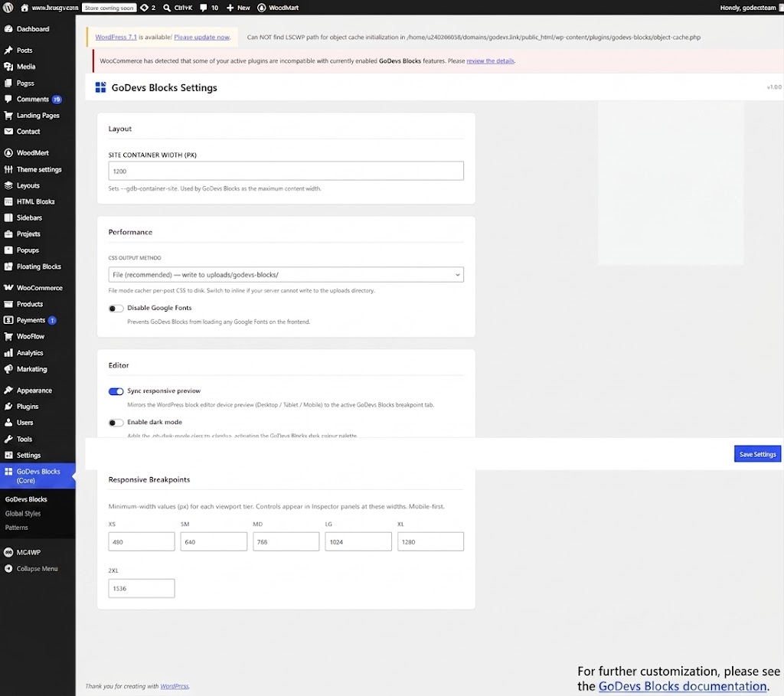The width and height of the screenshot is (784, 696).
Task: Turn off Sync responsive preview switch
Action: (116, 391)
